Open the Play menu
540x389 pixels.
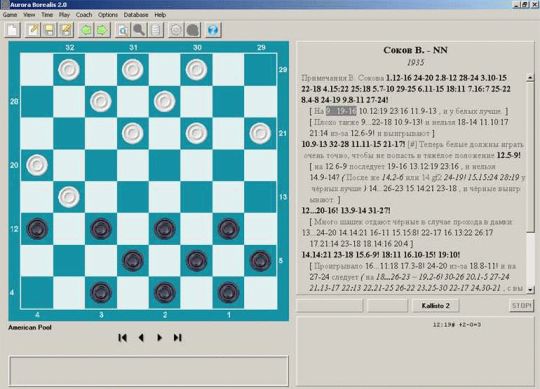(x=64, y=15)
